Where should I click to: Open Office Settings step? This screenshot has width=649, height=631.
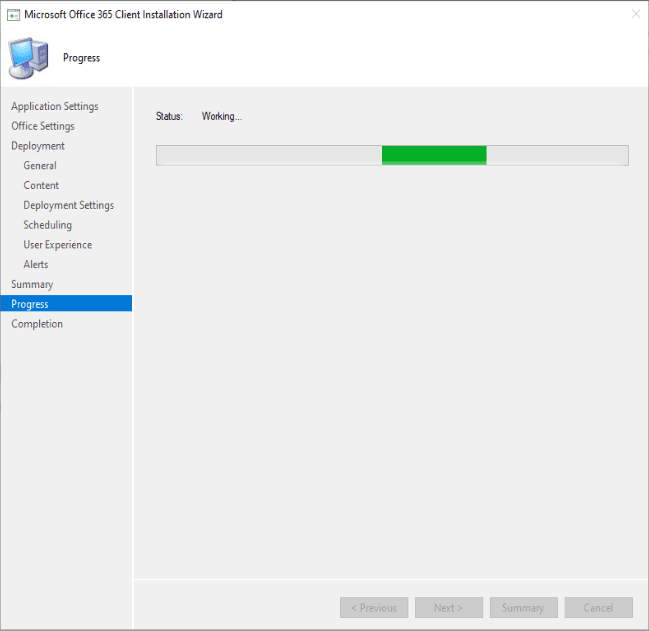(x=43, y=126)
